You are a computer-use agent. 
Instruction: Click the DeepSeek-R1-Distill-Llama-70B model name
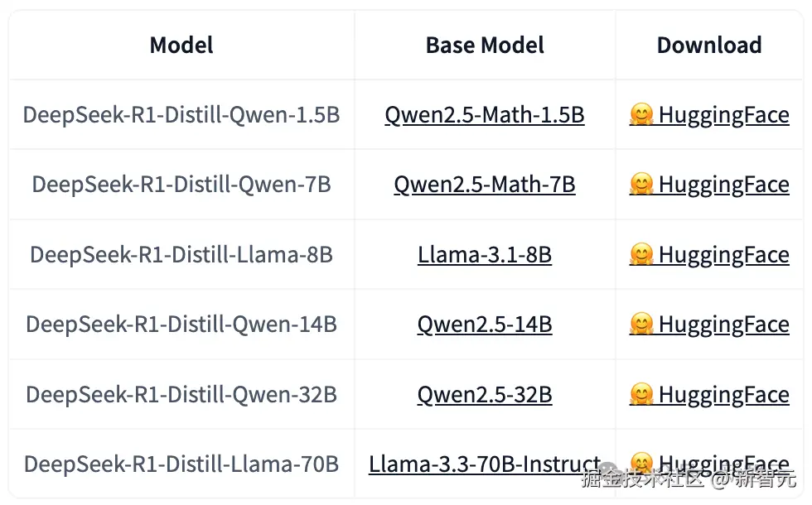(181, 464)
